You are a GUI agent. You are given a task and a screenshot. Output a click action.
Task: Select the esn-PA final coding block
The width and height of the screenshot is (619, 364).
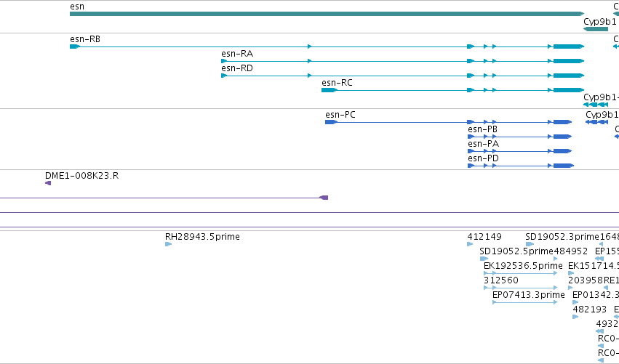pyautogui.click(x=562, y=151)
